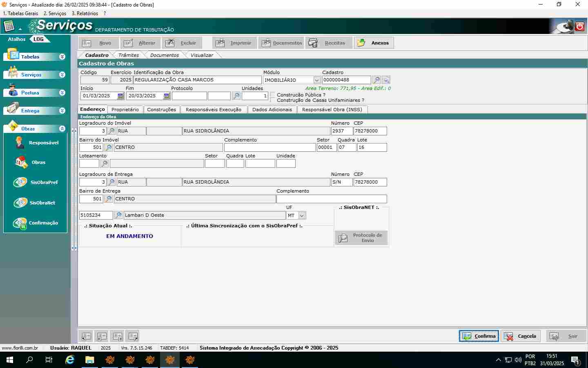Search Logradouro do Imóvel with the magnifier
The width and height of the screenshot is (588, 368).
[x=111, y=131]
